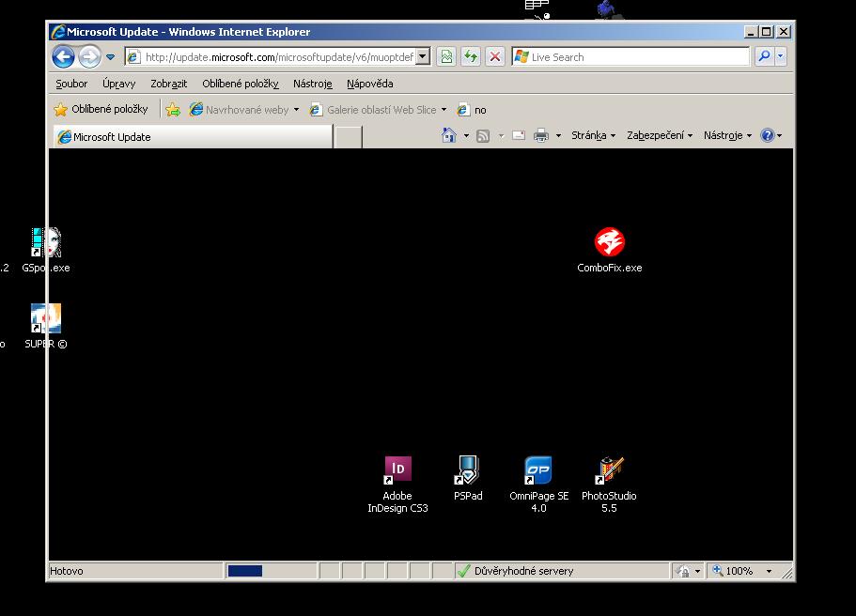The width and height of the screenshot is (856, 616).
Task: Open the zoom level 100% dropdown
Action: click(x=769, y=571)
